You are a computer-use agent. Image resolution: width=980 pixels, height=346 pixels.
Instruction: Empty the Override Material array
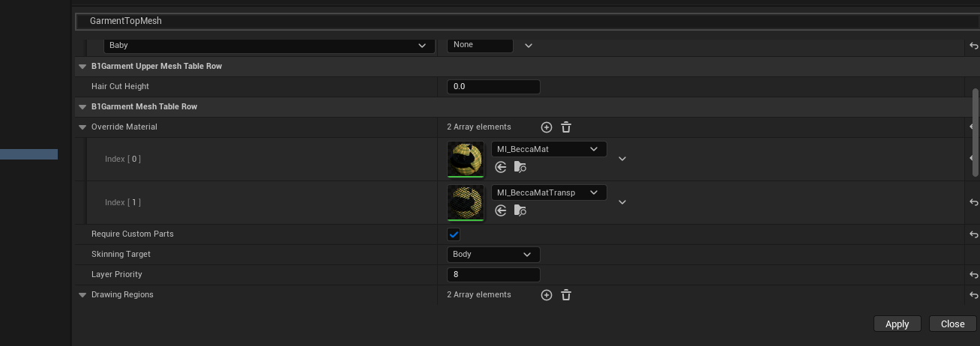[x=566, y=127]
